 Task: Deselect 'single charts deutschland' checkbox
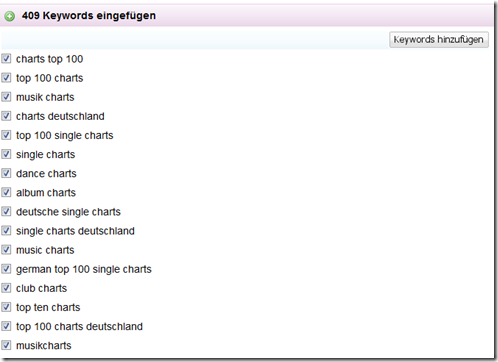point(6,231)
